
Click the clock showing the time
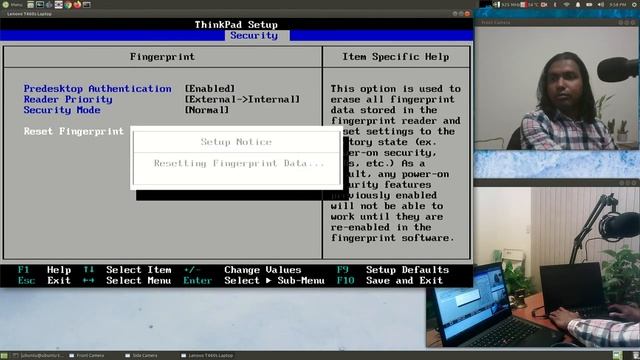(618, 4)
